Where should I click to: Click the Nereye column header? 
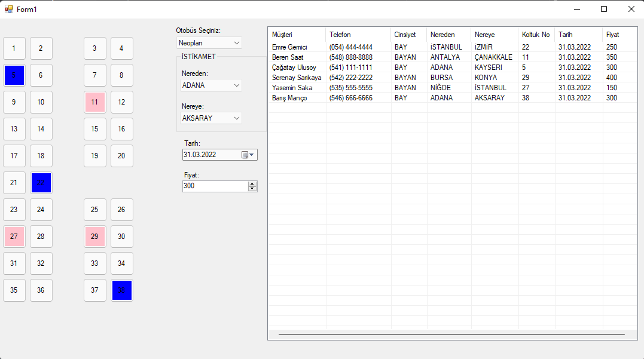coord(495,35)
